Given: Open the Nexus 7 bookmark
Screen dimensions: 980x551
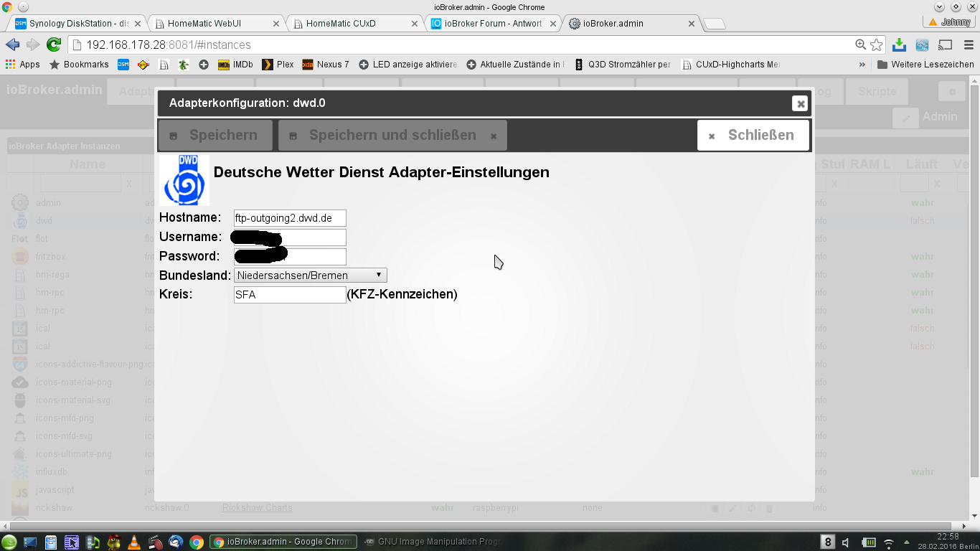Looking at the screenshot, I should (326, 65).
